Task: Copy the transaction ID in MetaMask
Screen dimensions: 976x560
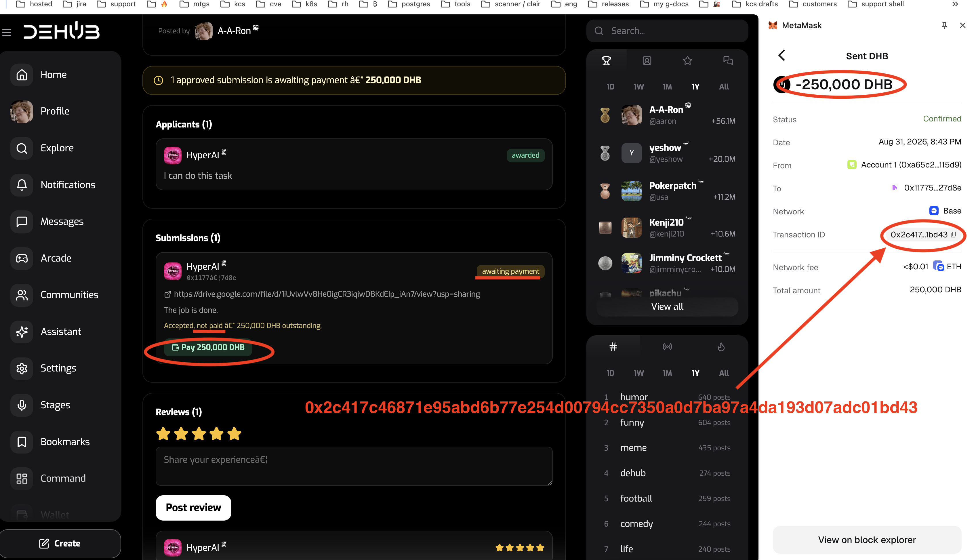Action: point(953,235)
